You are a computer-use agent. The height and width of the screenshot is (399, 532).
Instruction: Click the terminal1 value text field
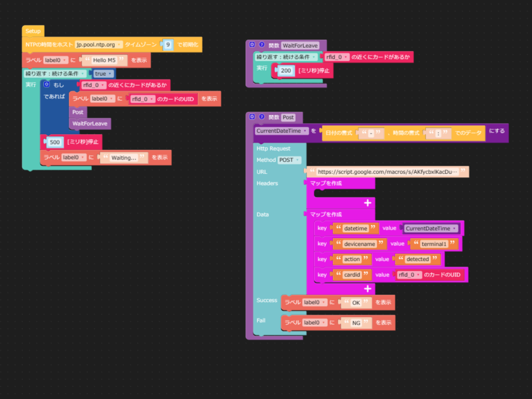(433, 244)
